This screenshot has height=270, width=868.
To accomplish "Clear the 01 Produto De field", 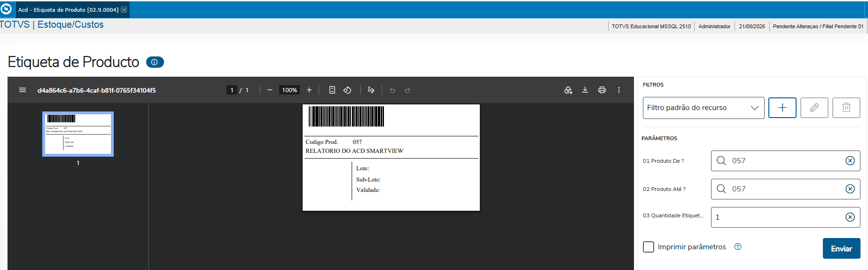I will click(850, 161).
